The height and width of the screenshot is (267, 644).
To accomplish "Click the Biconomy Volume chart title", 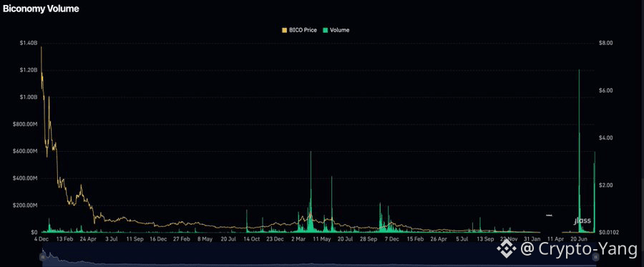I will click(41, 9).
